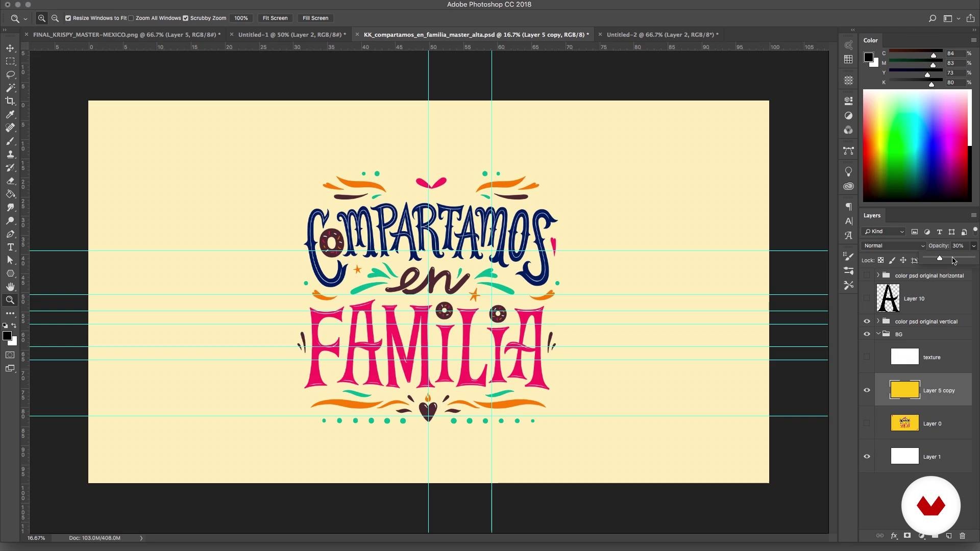Hide the Layer 5 copy layer
This screenshot has width=980, height=551.
(x=867, y=390)
